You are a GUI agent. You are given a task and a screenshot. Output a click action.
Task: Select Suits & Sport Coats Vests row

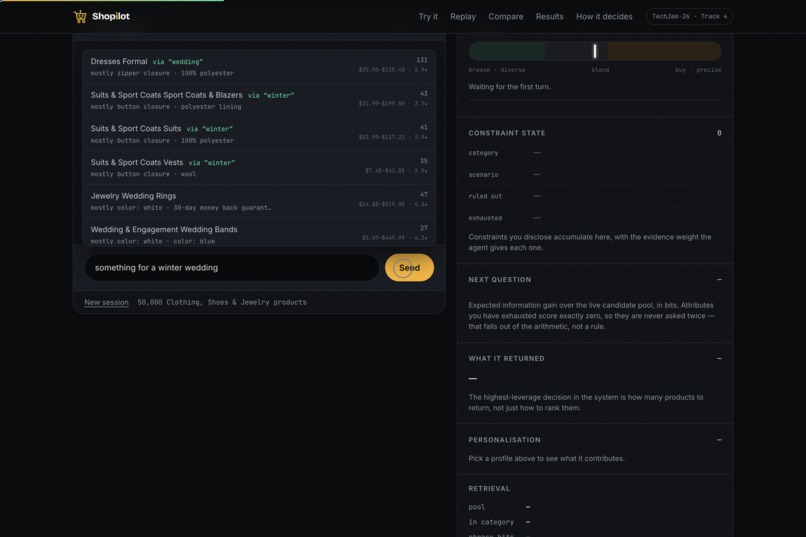(259, 168)
